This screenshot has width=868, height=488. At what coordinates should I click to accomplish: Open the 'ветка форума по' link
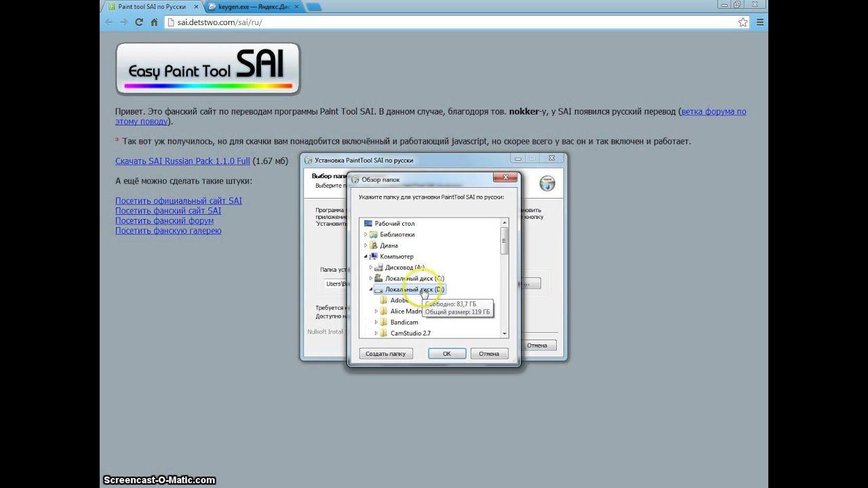[x=713, y=111]
